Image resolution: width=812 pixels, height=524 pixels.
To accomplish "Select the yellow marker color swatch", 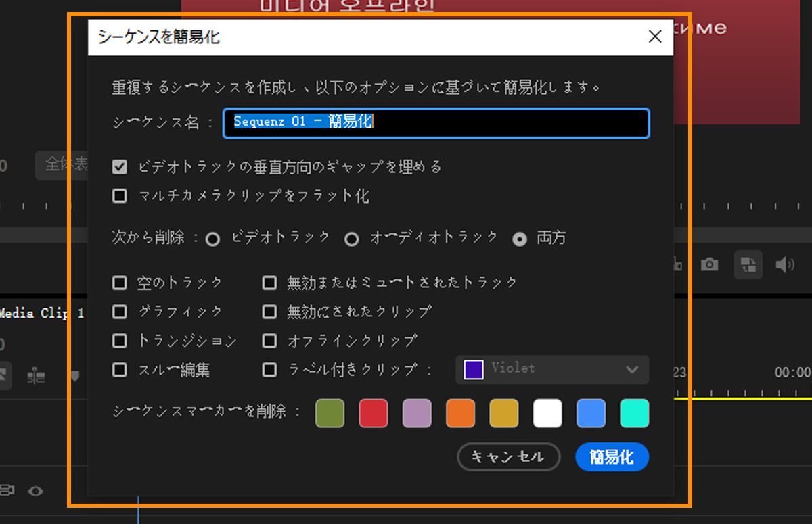I will pos(504,413).
